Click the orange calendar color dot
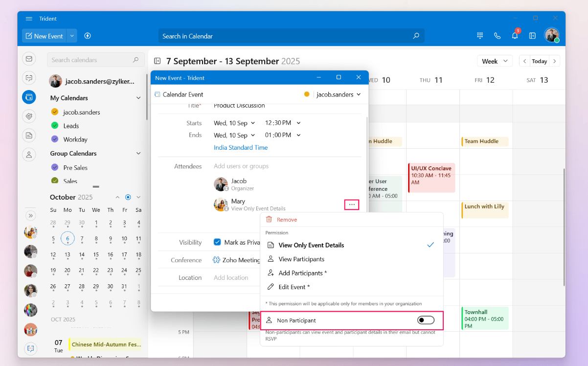The image size is (588, 366). click(307, 94)
